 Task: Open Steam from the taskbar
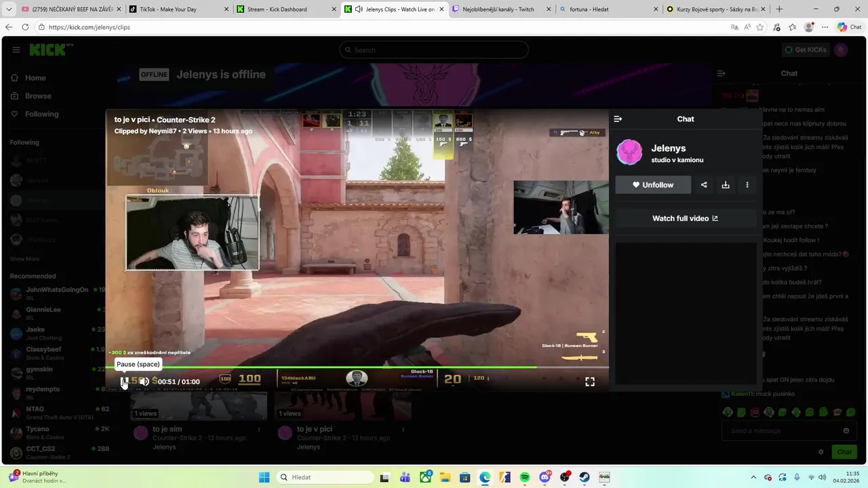584,477
